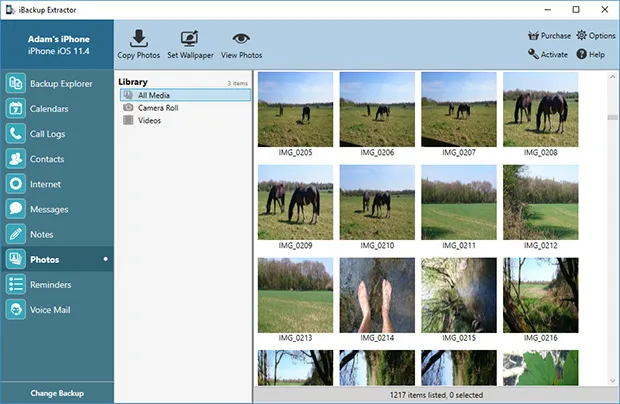Click the Change Backup button
This screenshot has height=404, width=620.
(57, 393)
